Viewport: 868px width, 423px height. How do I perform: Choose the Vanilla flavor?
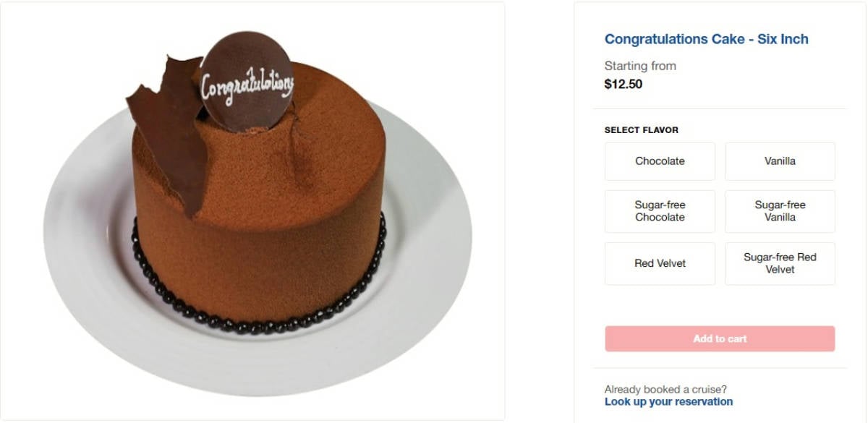click(780, 161)
